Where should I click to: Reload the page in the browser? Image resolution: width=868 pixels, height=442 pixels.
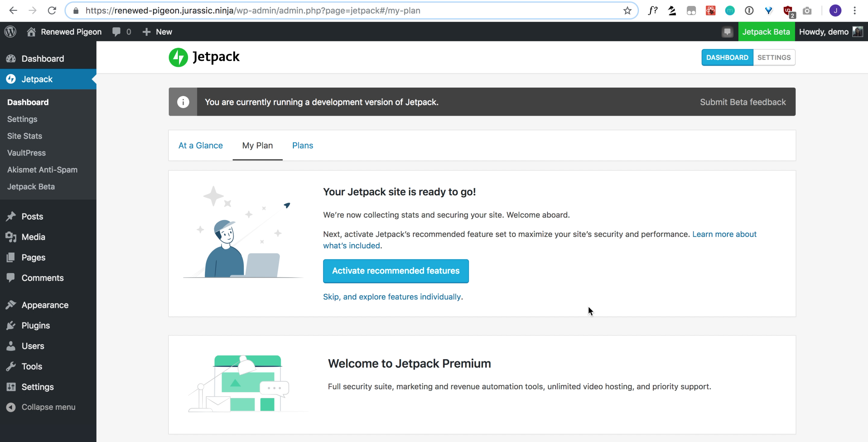click(52, 10)
